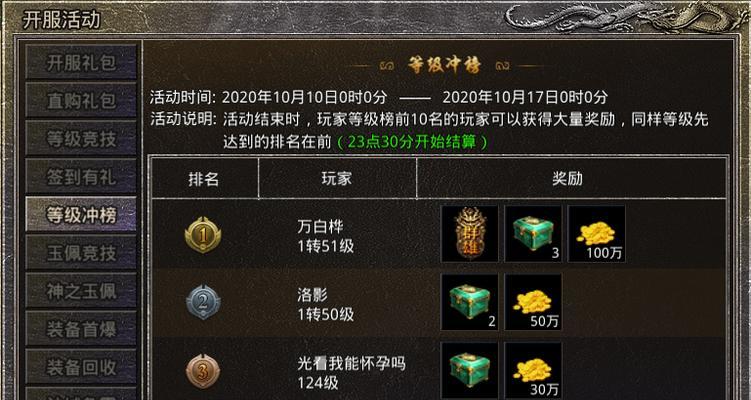Screen dimensions: 751x400
Task: Click the bronze rank 3 medal
Action: pos(203,371)
